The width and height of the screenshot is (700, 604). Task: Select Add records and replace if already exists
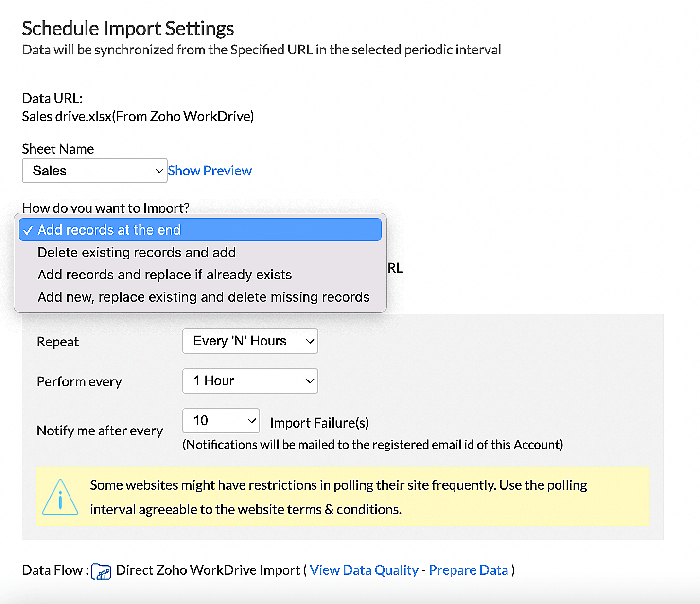pyautogui.click(x=165, y=275)
